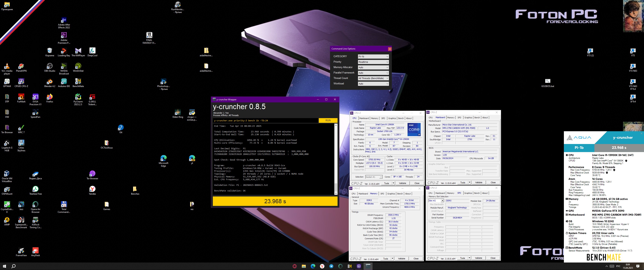Open the CrystalDiskMark 8 desktop icon
Screen dimensions: 644x270
pyautogui.click(x=7, y=207)
